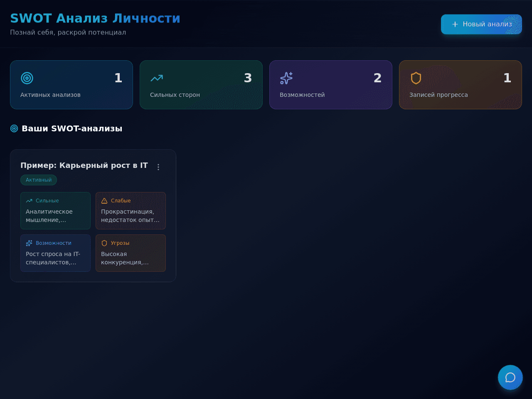Viewport: 532px width, 399px height.
Task: Click the number 2 in 'Возможностей' card
Action: (x=377, y=78)
